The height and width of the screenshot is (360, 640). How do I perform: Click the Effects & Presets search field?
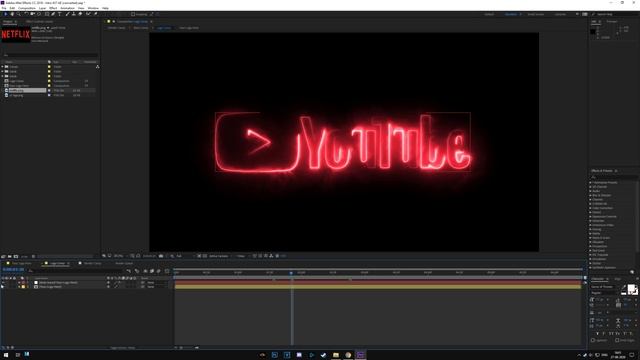click(x=613, y=177)
